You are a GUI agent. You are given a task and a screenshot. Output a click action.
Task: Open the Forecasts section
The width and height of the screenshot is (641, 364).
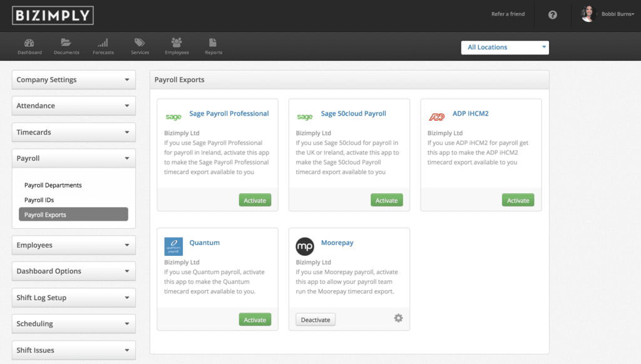pos(103,46)
